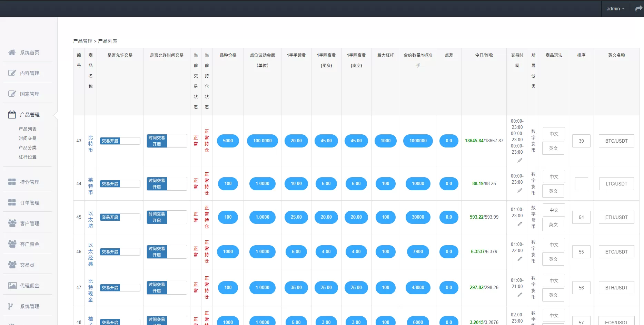Click the branch icon beside 系统管理
The image size is (644, 325).
pyautogui.click(x=11, y=306)
